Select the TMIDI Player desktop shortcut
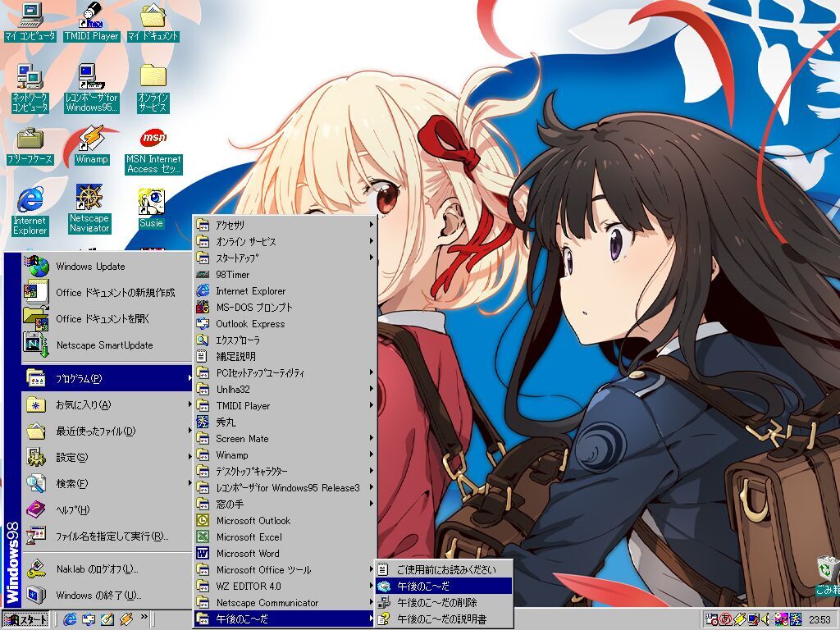The image size is (840, 630). (x=91, y=21)
